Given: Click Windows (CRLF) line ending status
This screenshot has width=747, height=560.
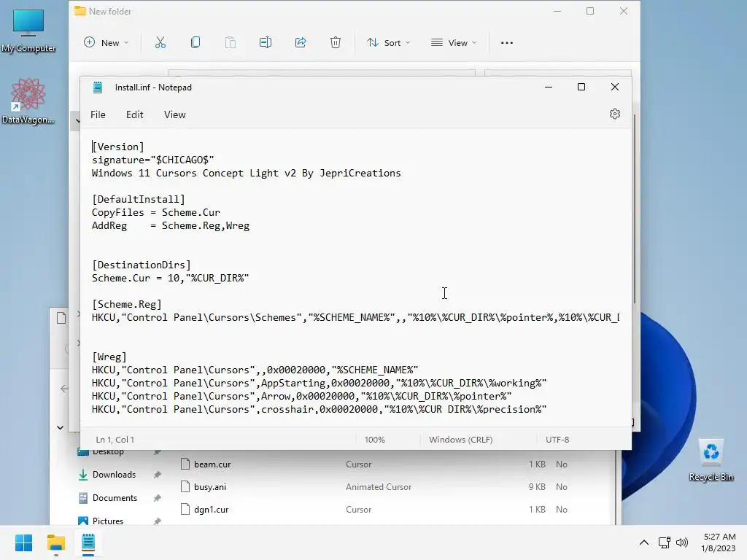Looking at the screenshot, I should point(461,440).
